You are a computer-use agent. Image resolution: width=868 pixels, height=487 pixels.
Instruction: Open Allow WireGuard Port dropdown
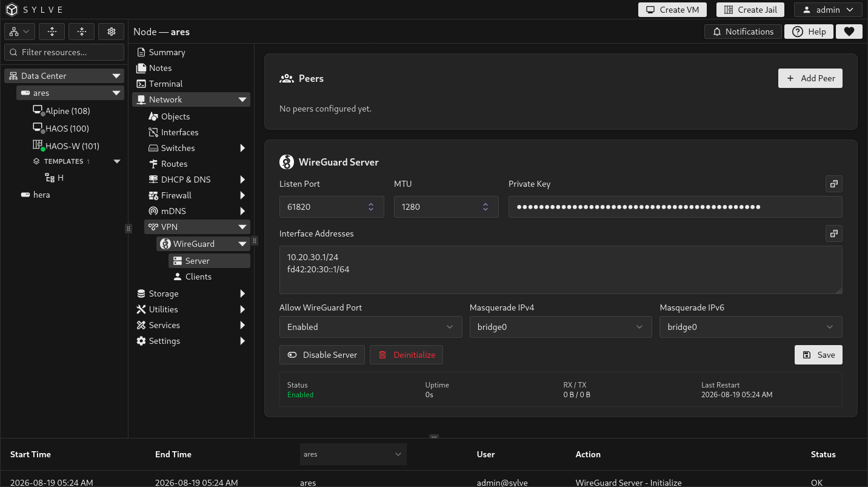tap(370, 327)
